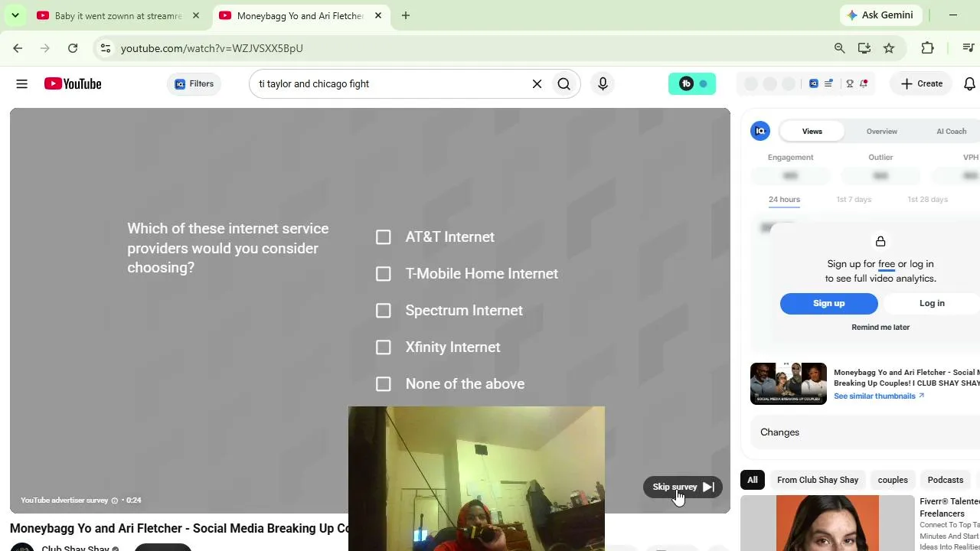Click the Ask Gemini button
Viewport: 980px width, 551px height.
click(880, 15)
